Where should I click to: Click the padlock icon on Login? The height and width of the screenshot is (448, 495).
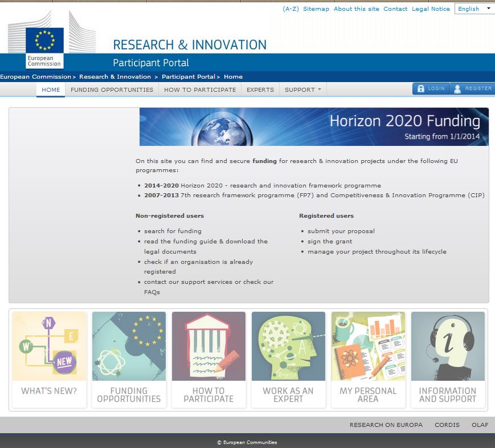(421, 89)
